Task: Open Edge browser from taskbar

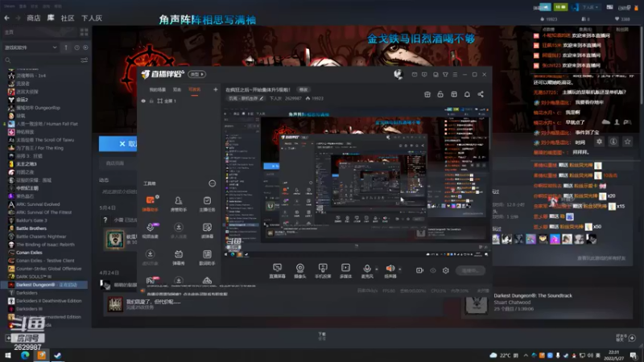Action: tap(25, 356)
